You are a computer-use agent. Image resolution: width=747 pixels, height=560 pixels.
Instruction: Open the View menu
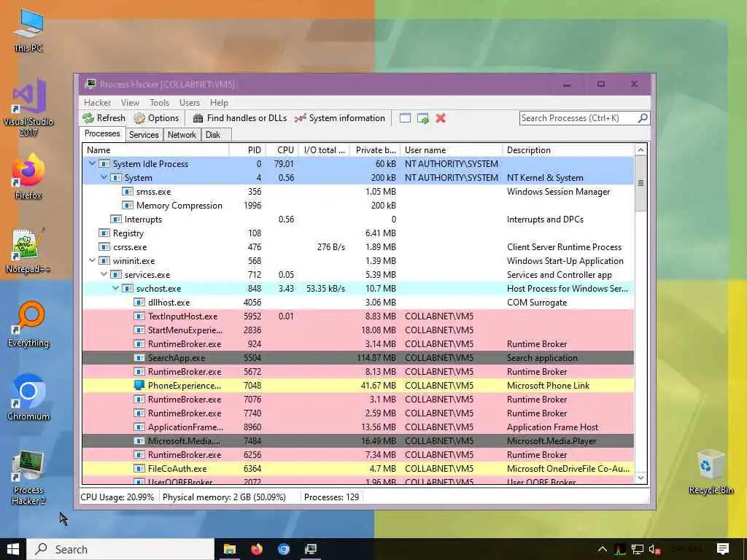130,103
